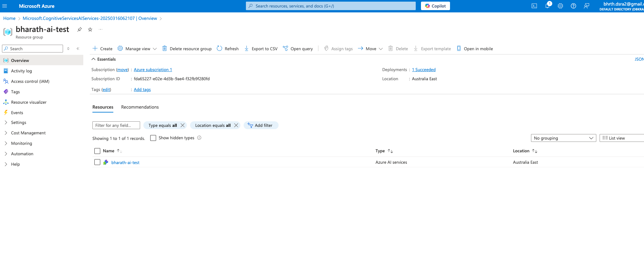Click Open query in toolbar

[x=298, y=49]
